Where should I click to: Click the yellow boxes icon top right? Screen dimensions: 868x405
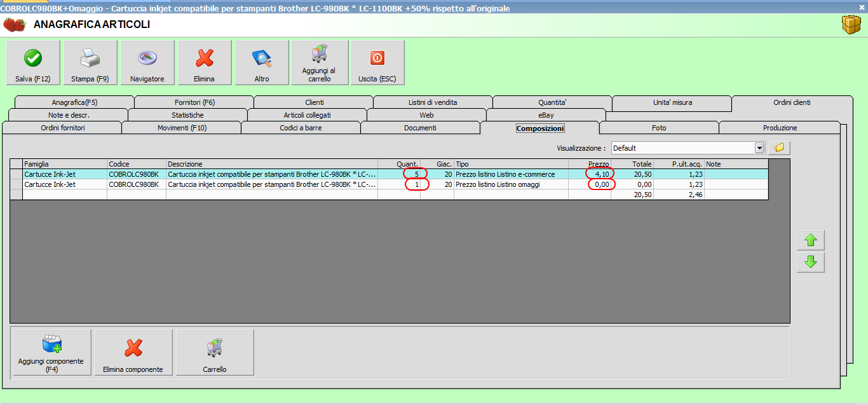pos(851,25)
